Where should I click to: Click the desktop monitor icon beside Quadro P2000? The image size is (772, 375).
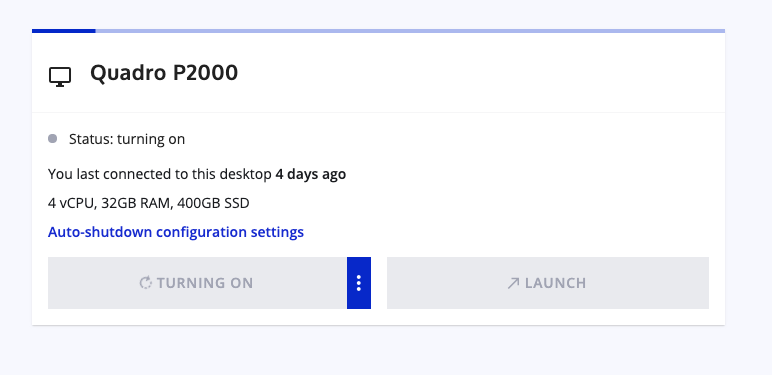point(60,77)
